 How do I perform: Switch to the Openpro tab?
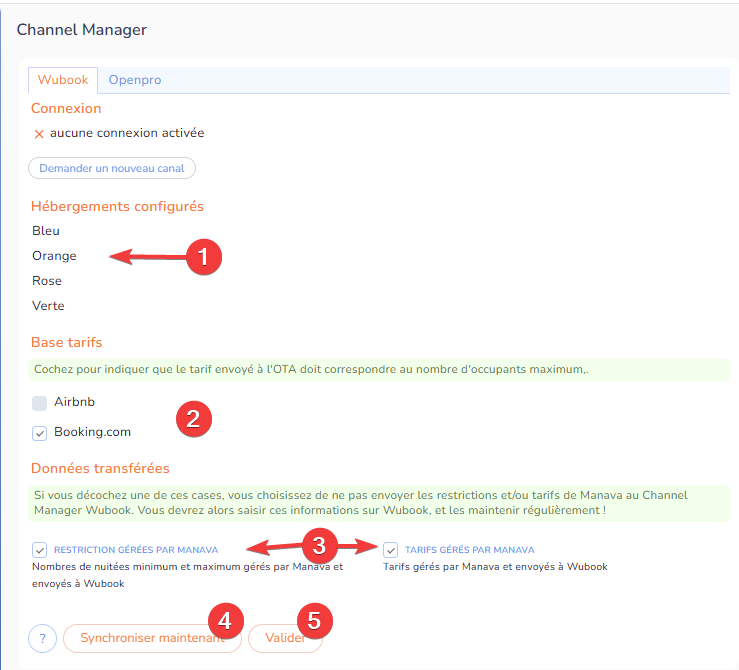pyautogui.click(x=134, y=80)
